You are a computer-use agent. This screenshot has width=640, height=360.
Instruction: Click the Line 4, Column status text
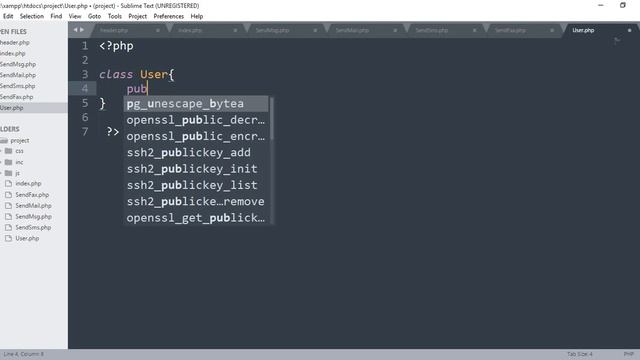point(24,354)
